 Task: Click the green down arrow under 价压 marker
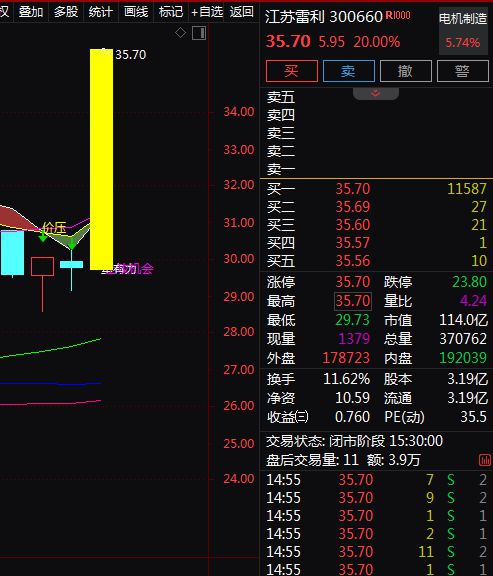[x=43, y=237]
